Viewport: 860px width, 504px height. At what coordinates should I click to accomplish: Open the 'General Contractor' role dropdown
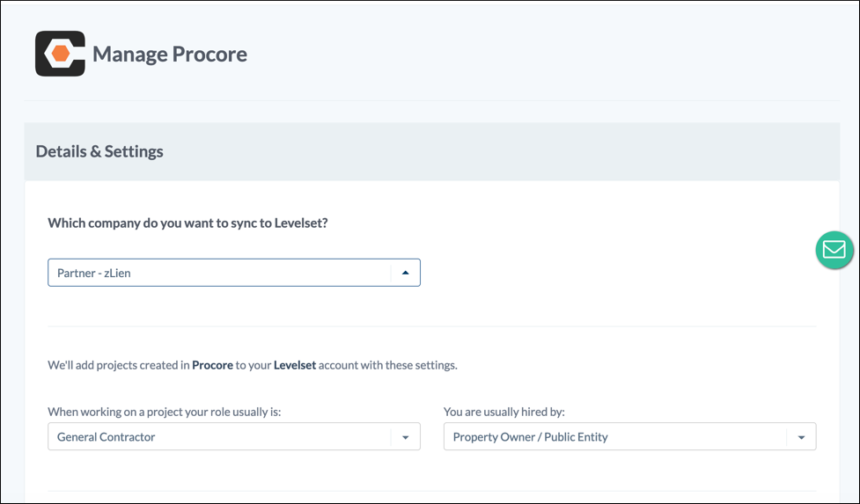[234, 436]
